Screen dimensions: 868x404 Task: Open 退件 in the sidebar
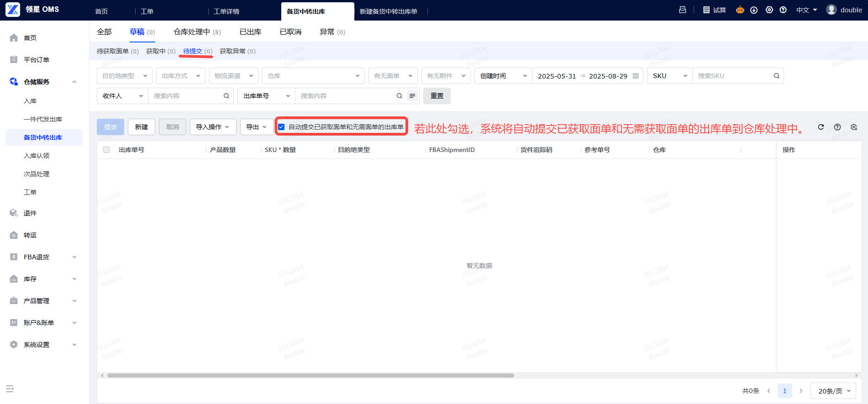(30, 213)
